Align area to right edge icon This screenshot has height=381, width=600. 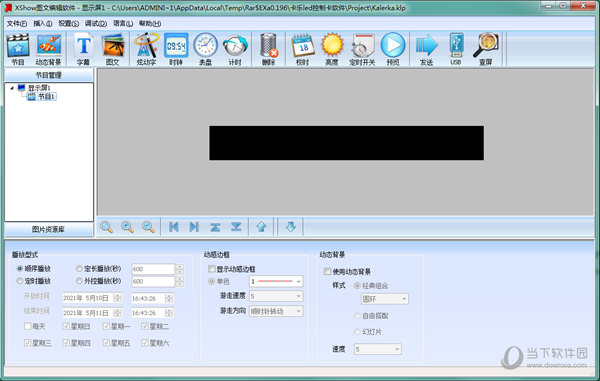[x=194, y=227]
